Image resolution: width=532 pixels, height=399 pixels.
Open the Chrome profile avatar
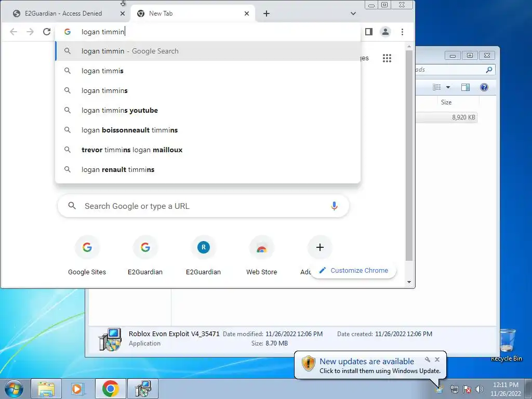pyautogui.click(x=385, y=32)
